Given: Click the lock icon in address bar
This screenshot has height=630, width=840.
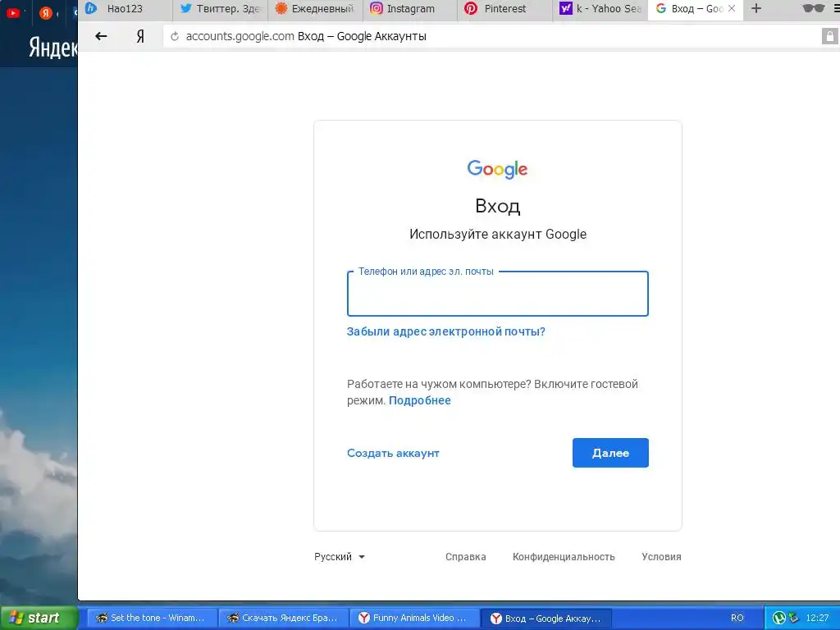Looking at the screenshot, I should 830,36.
